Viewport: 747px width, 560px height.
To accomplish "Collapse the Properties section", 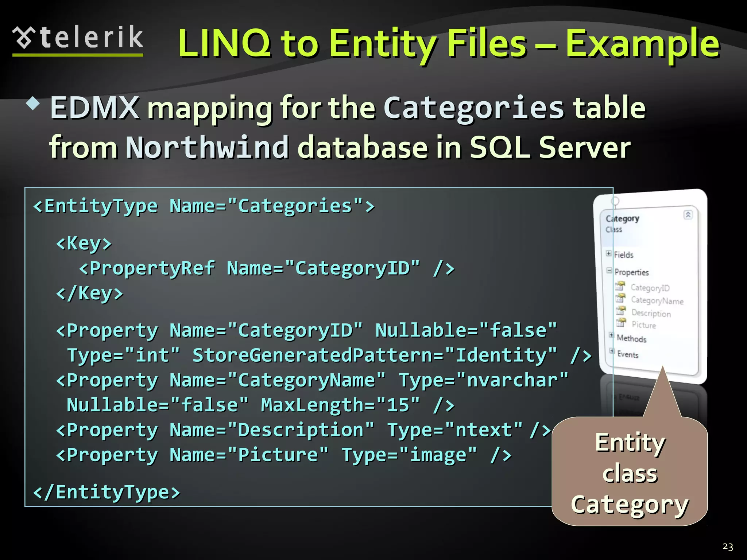I will point(609,271).
